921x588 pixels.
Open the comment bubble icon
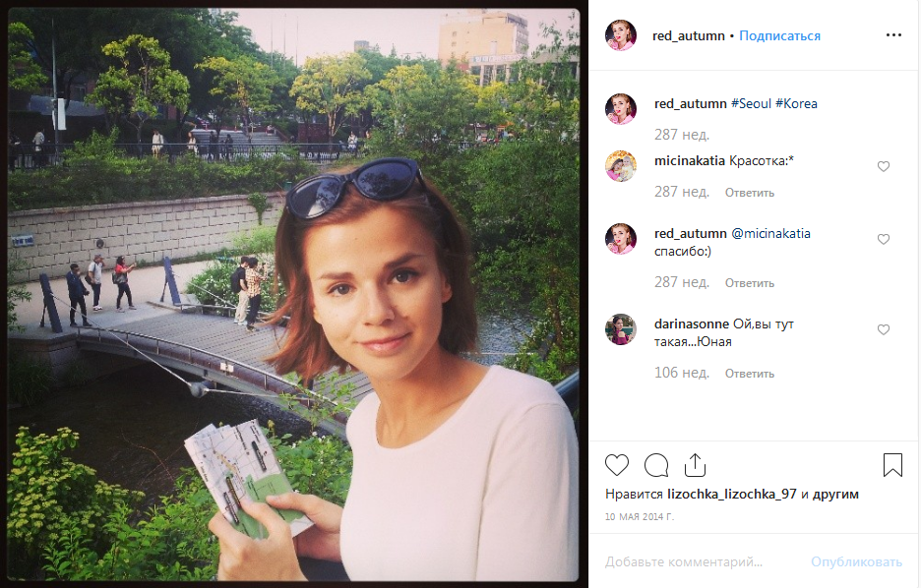click(x=656, y=465)
